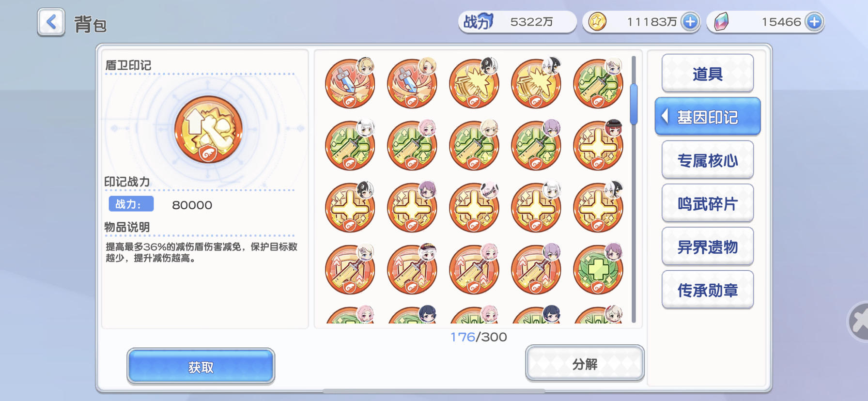Add crystals with the plus icon beside 15466
The image size is (868, 401).
pyautogui.click(x=814, y=22)
